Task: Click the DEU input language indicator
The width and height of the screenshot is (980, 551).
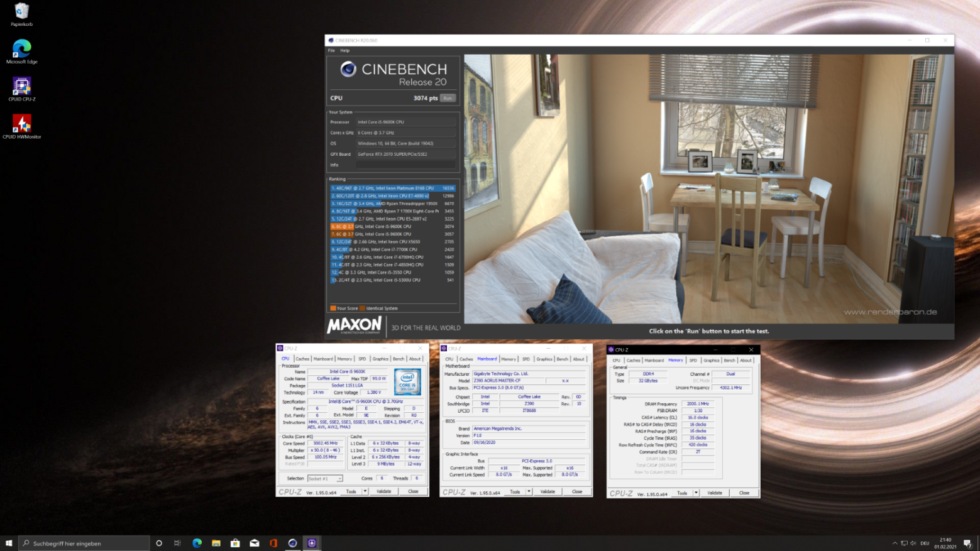Action: pyautogui.click(x=925, y=543)
